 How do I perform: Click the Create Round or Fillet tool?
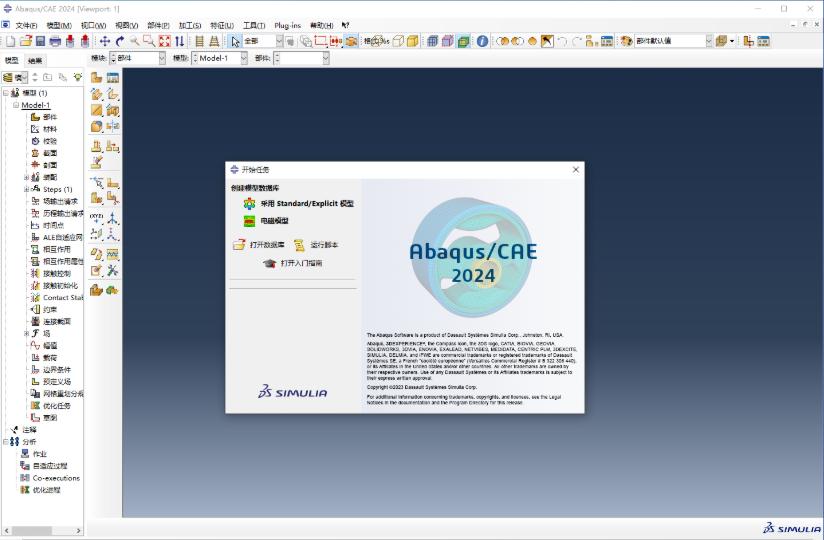(x=97, y=126)
